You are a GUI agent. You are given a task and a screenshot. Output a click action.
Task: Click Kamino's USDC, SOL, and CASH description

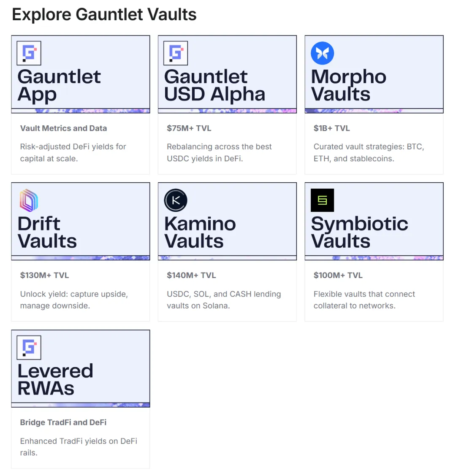pos(223,300)
